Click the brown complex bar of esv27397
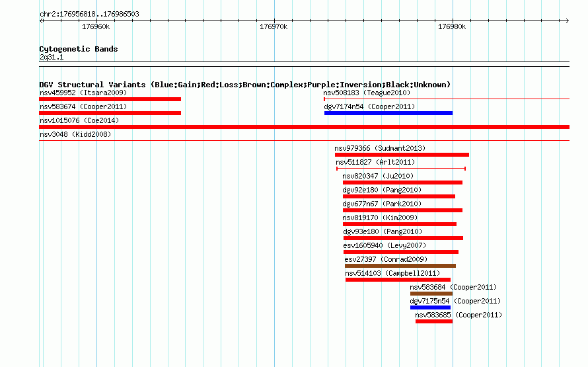This screenshot has width=588, height=367. (400, 266)
